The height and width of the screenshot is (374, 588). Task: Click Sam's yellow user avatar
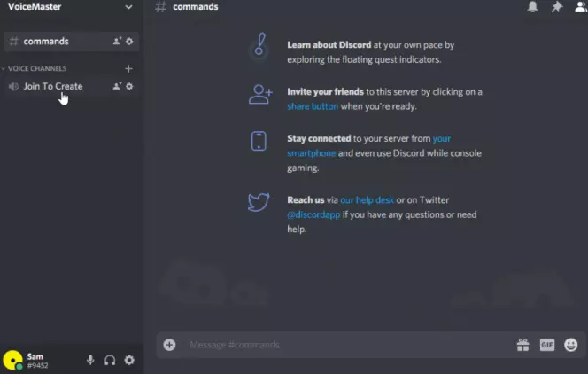tap(13, 360)
